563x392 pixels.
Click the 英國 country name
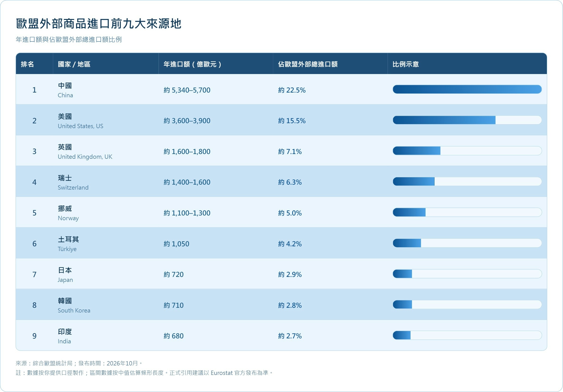click(x=65, y=147)
